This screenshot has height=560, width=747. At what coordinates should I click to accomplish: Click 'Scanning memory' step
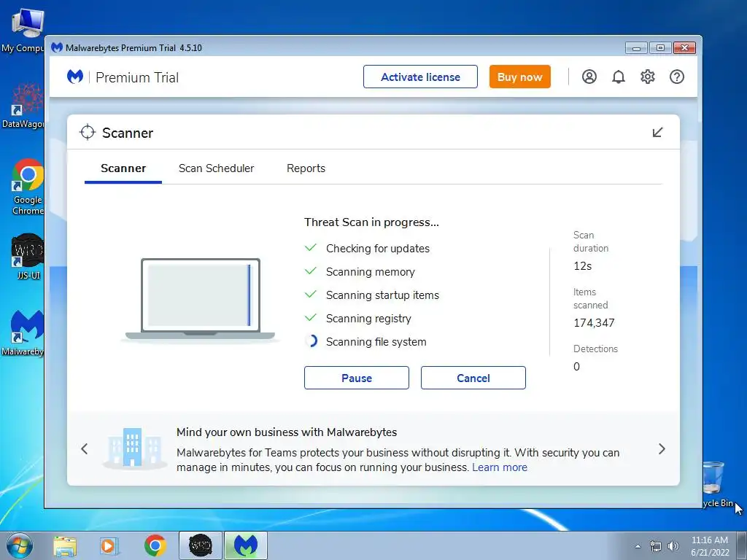click(x=370, y=272)
